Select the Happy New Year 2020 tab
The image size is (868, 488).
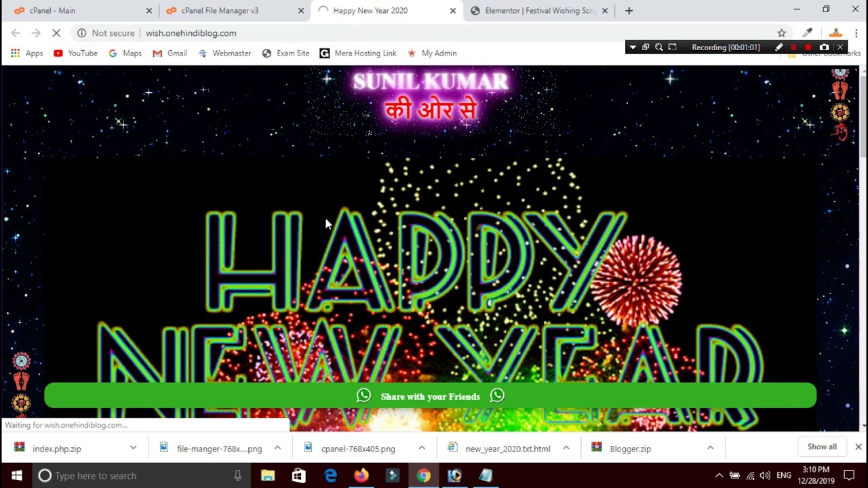tap(387, 11)
